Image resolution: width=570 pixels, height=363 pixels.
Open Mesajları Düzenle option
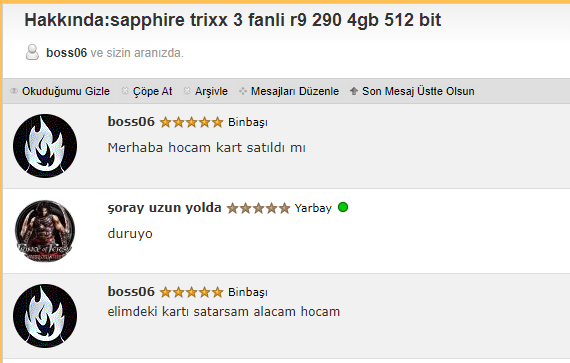click(x=295, y=91)
